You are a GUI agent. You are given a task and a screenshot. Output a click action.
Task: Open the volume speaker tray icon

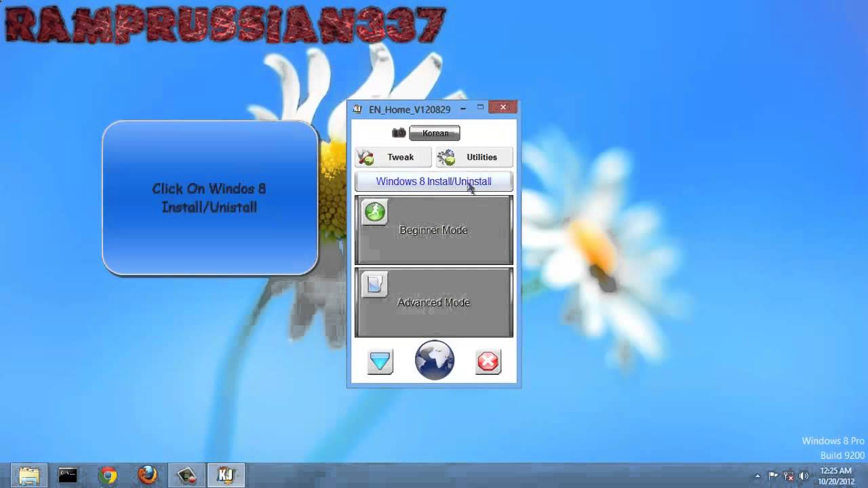pyautogui.click(x=804, y=476)
